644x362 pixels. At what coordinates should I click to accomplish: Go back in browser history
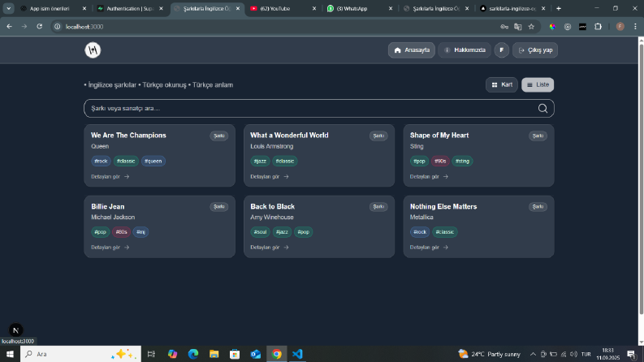click(x=9, y=27)
